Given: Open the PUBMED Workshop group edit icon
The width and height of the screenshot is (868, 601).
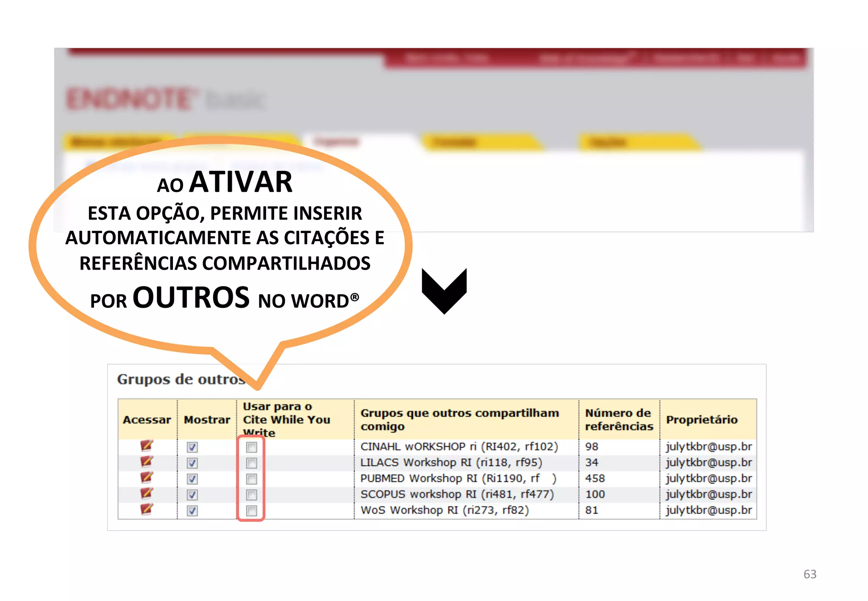Looking at the screenshot, I should coord(147,478).
